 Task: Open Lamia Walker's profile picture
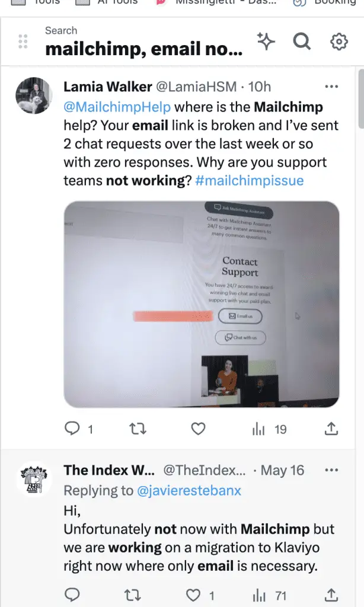[x=34, y=95]
